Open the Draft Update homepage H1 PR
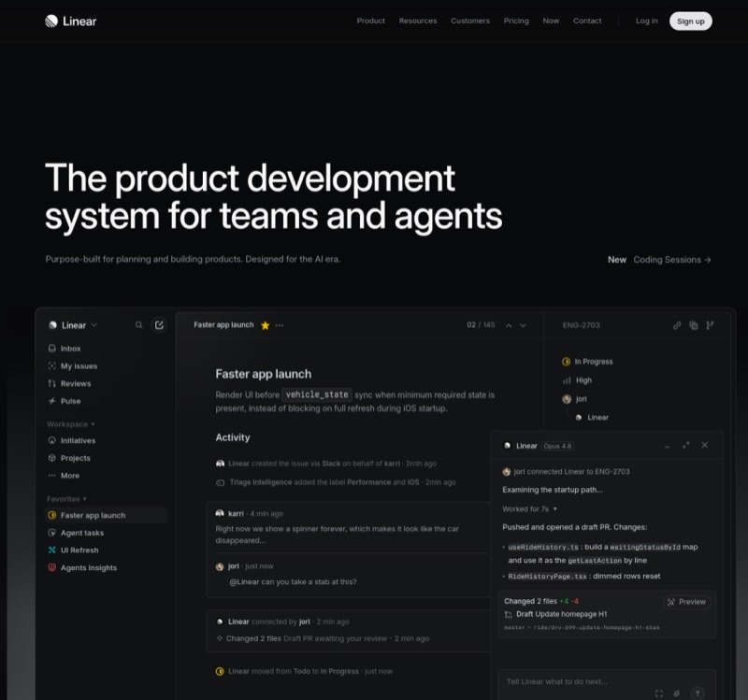 (x=555, y=614)
